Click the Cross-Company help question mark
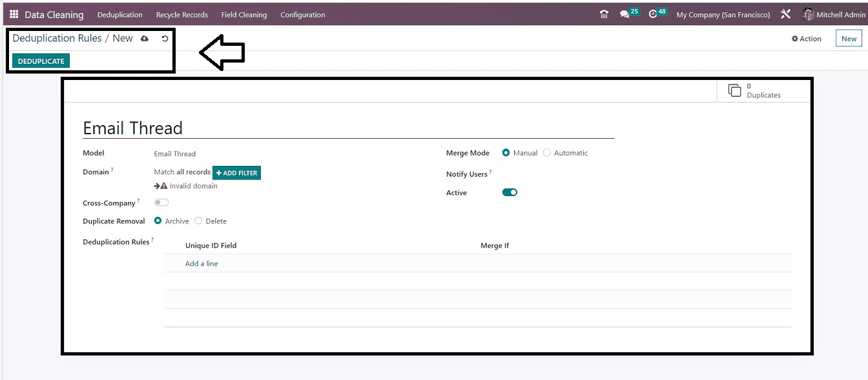Image resolution: width=868 pixels, height=380 pixels. click(138, 201)
